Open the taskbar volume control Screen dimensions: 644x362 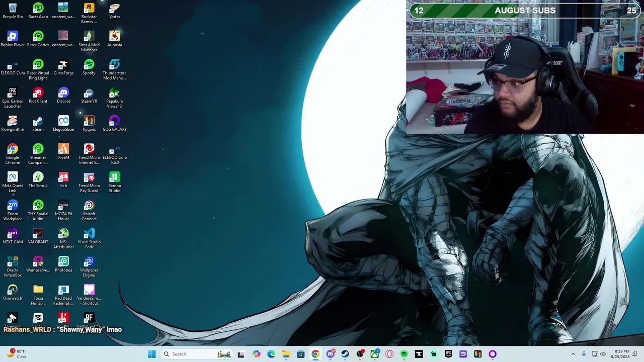(602, 354)
